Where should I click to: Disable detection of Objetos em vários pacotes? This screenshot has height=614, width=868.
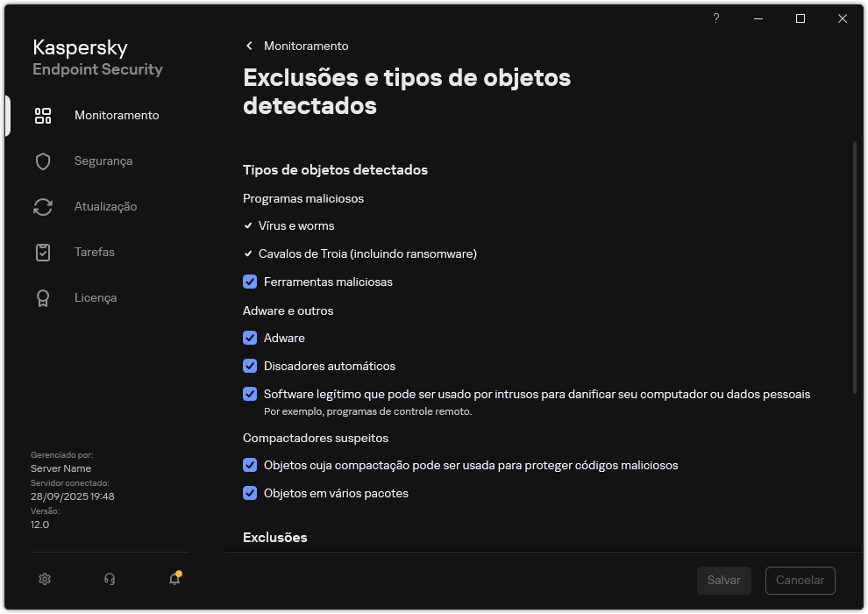click(x=250, y=493)
